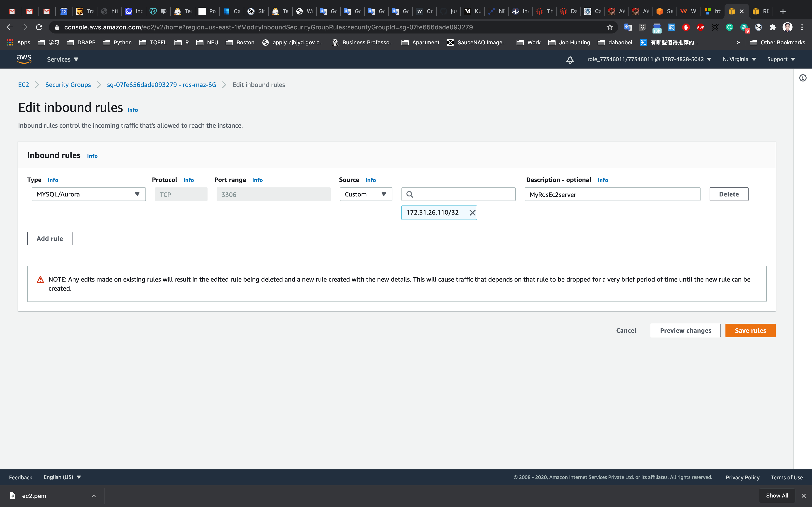Click the source search input field

(463, 194)
